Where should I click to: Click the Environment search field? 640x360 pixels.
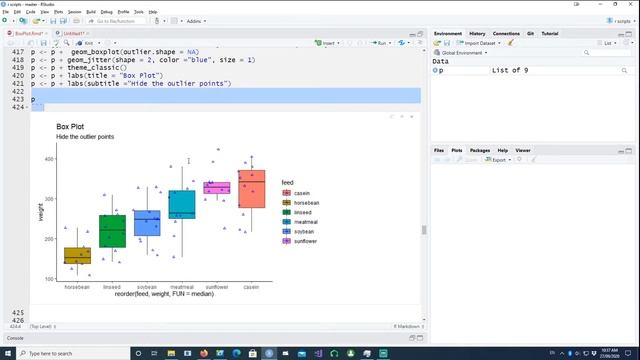[x=607, y=53]
